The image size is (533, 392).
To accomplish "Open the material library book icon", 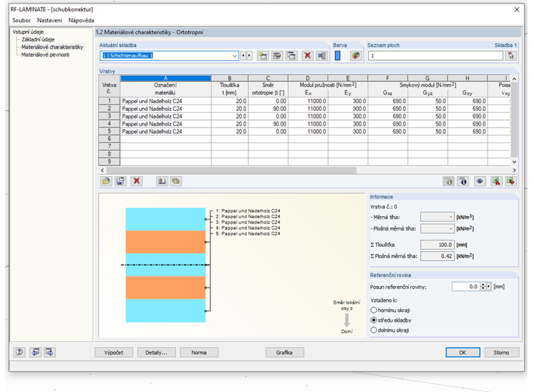I will 161,181.
